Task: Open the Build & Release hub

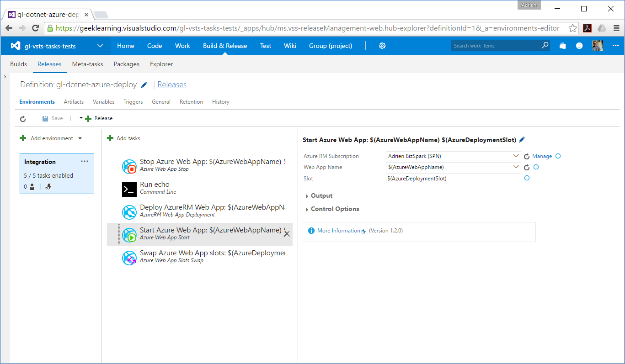Action: coord(225,46)
